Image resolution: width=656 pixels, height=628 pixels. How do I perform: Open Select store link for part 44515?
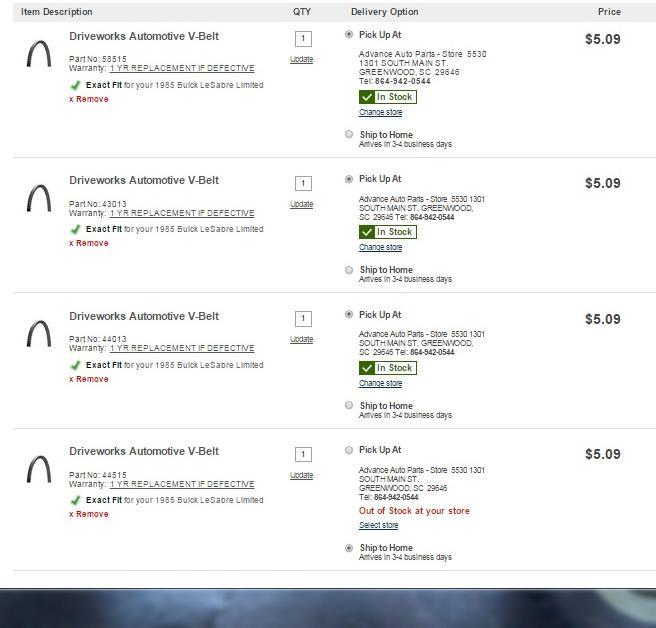click(378, 525)
